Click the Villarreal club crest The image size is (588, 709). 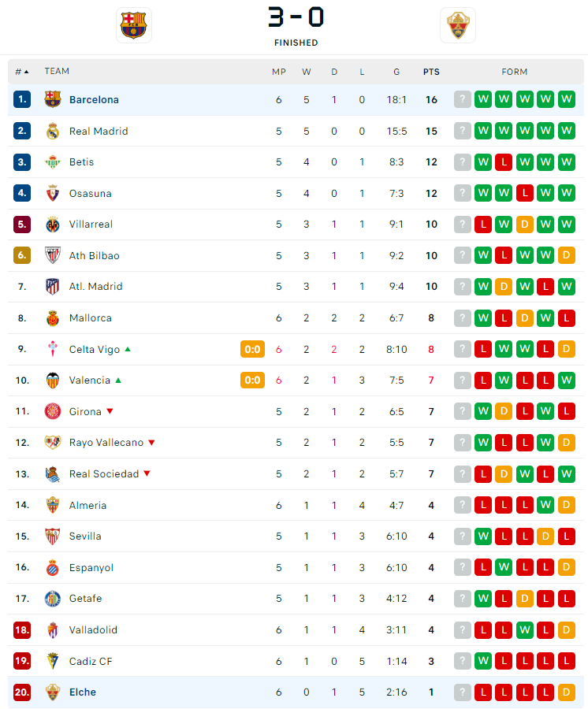tap(53, 225)
